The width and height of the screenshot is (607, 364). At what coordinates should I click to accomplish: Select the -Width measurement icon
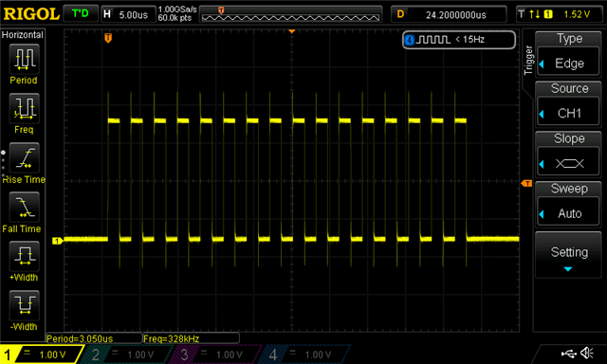click(x=24, y=305)
